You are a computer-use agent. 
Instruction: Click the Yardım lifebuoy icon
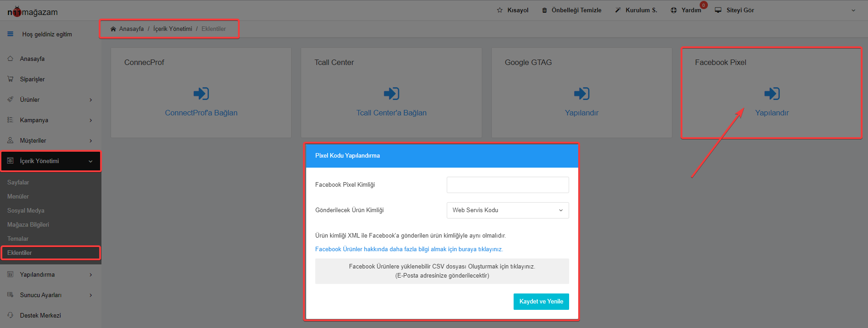click(674, 10)
